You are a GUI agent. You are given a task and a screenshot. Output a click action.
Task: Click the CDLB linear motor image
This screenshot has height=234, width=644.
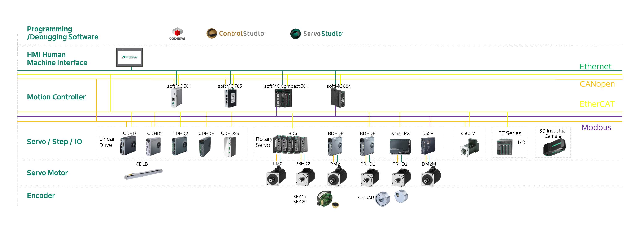[x=144, y=174]
